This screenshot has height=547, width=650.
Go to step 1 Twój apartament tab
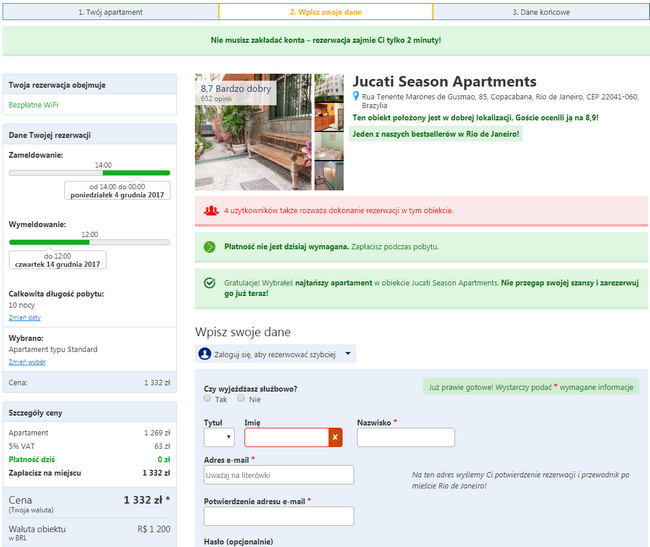(111, 12)
